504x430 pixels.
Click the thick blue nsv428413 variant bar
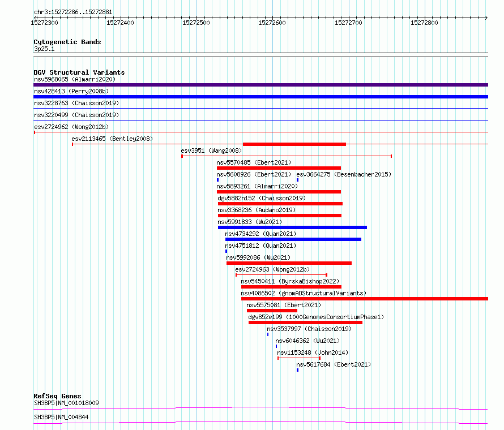point(260,97)
